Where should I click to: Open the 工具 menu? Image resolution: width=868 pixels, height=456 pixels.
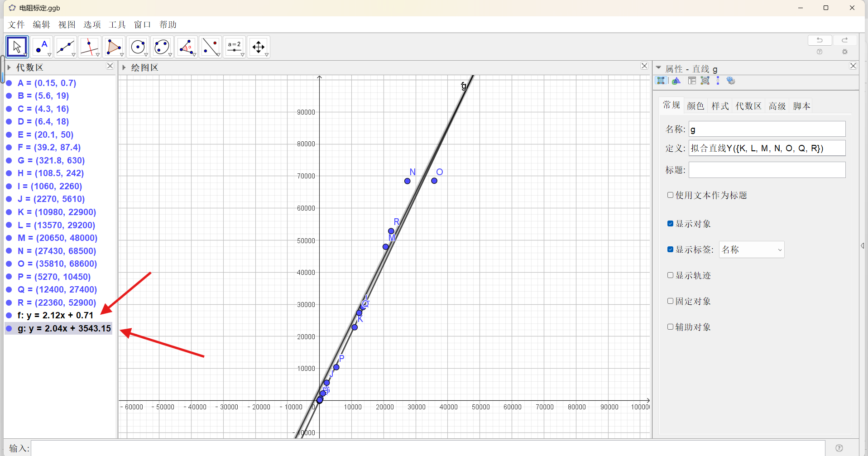117,24
